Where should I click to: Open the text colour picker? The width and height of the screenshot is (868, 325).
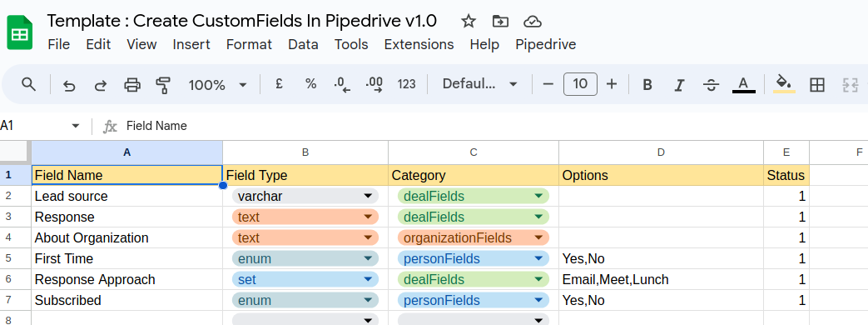coord(743,84)
